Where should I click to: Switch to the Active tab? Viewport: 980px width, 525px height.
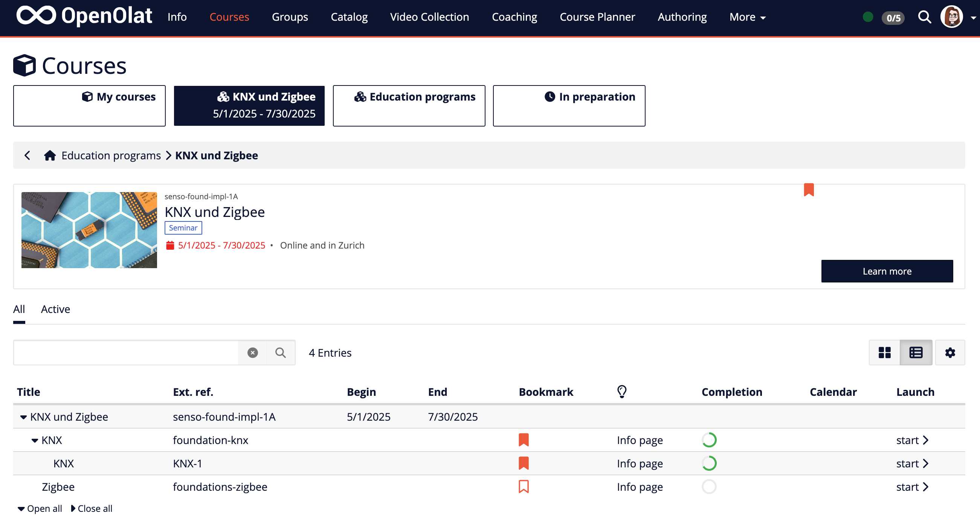point(55,309)
